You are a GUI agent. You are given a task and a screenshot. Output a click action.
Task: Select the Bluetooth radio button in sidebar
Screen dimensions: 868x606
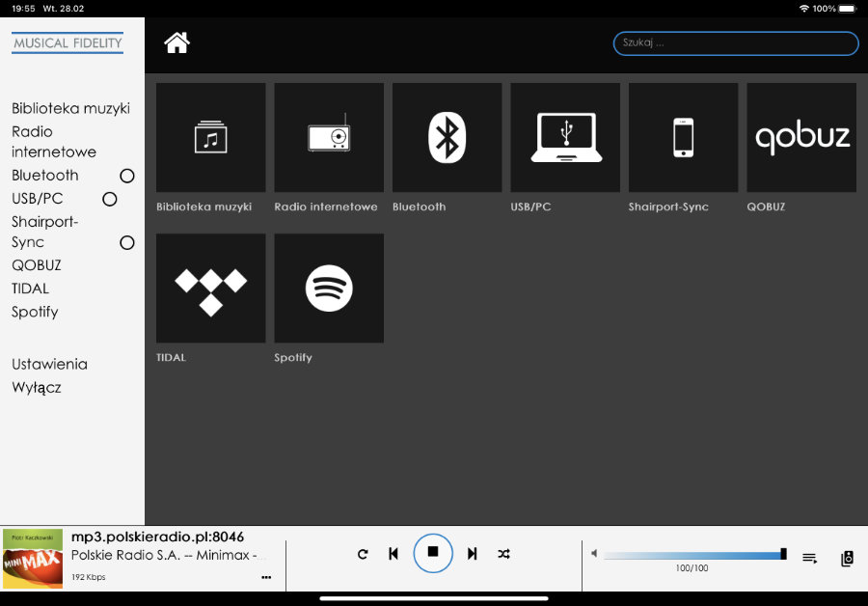(127, 176)
